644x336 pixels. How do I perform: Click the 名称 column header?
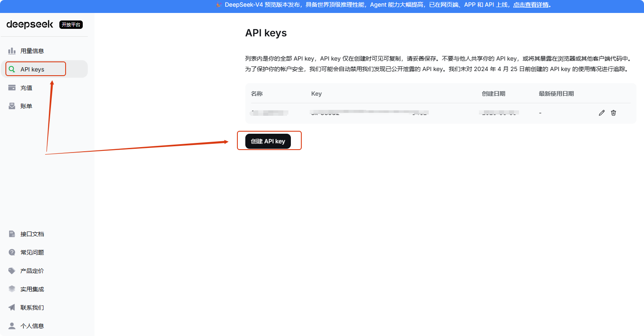point(257,94)
